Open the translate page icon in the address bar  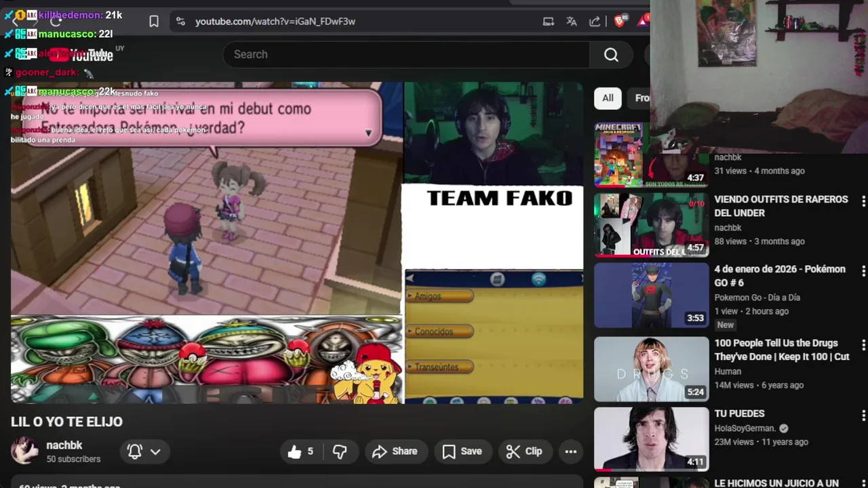click(x=572, y=22)
